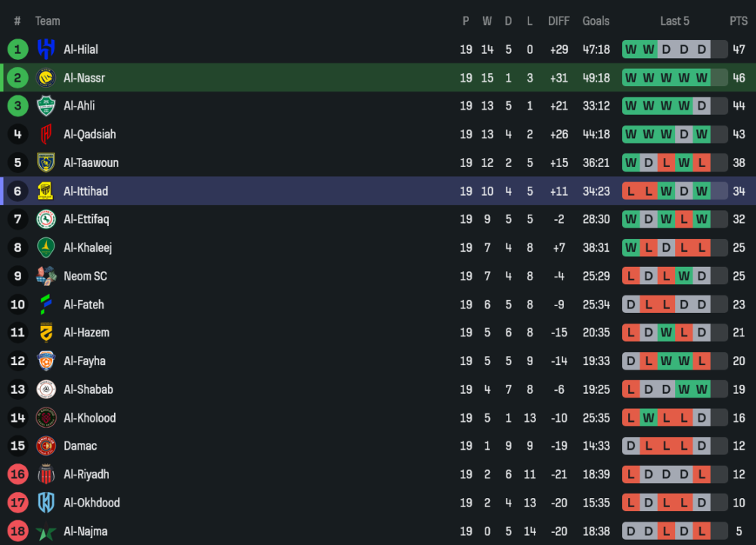The width and height of the screenshot is (756, 545).
Task: Click Al-Nassr's green position 2 badge
Action: click(x=17, y=78)
